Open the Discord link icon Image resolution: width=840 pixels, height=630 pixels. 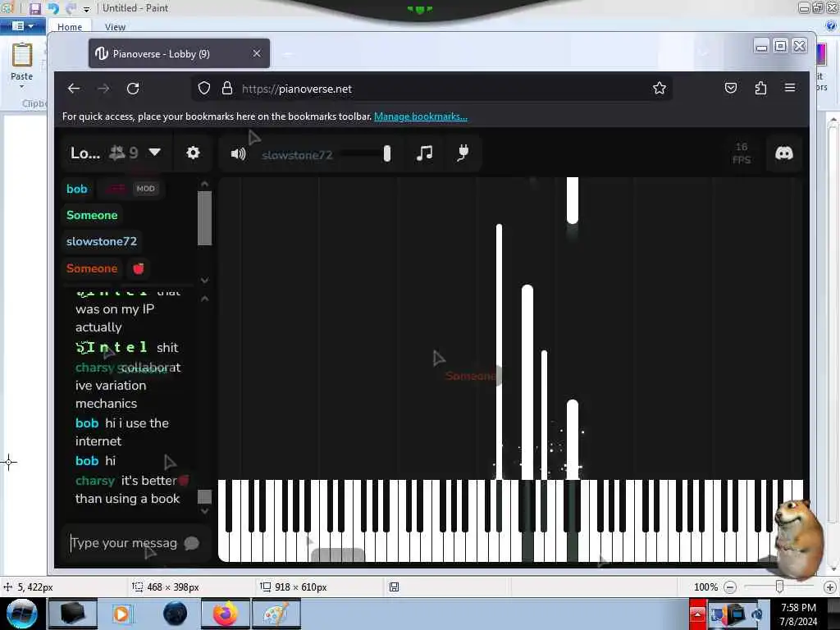point(783,153)
